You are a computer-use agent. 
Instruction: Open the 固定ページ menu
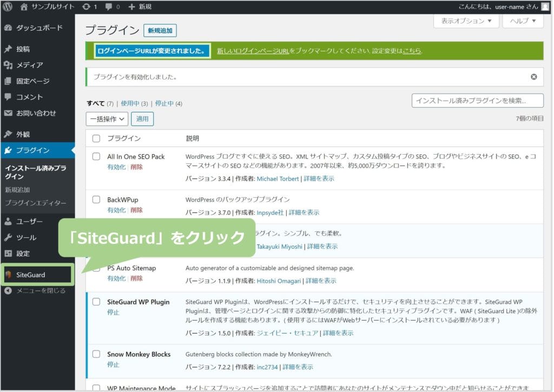[x=37, y=81]
